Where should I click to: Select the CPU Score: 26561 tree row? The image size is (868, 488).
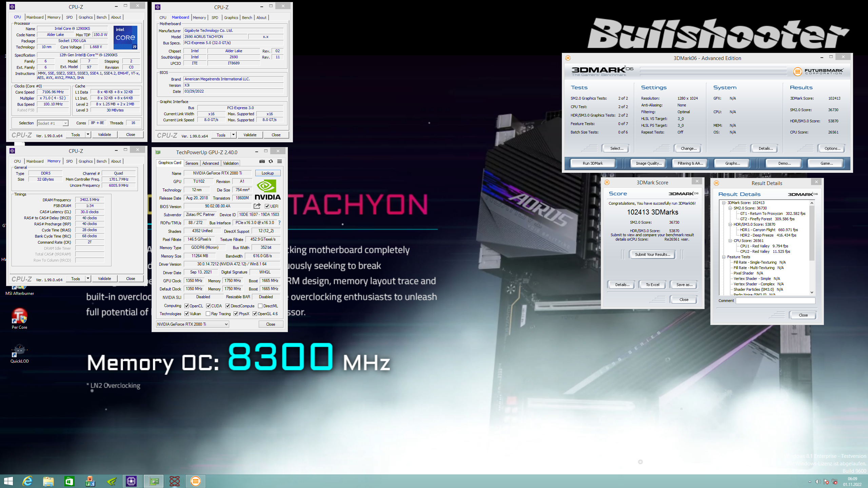coord(748,241)
